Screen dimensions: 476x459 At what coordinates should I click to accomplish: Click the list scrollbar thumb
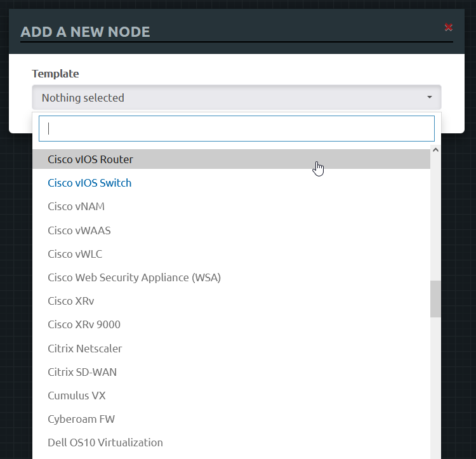[435, 299]
